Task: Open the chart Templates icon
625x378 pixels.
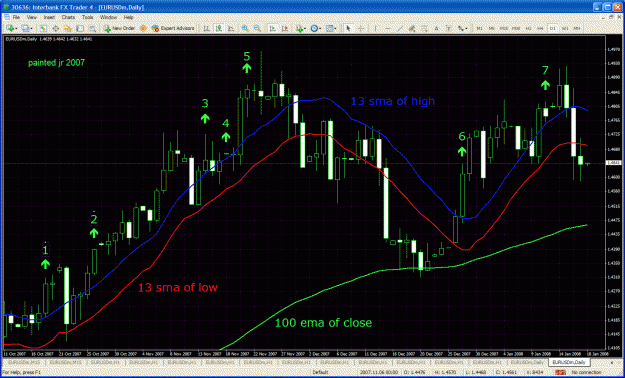Action: coord(330,28)
